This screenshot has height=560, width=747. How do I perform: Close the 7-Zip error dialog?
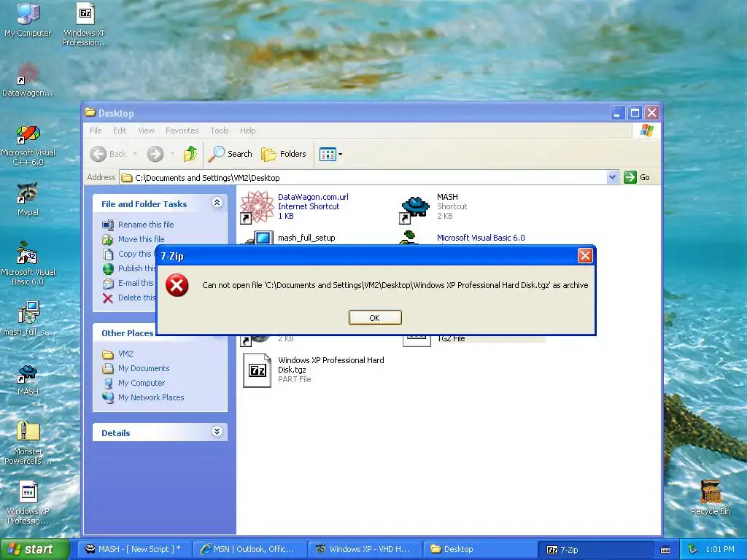585,256
